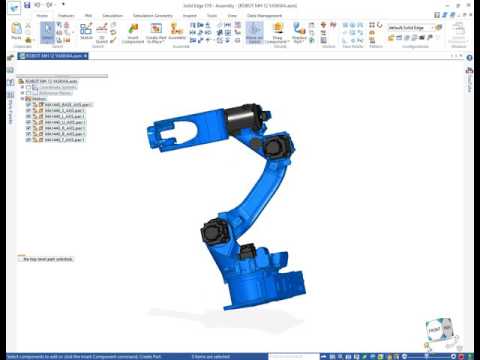Collapse the Motors tree node
Screen dimensions: 480x360
point(23,99)
